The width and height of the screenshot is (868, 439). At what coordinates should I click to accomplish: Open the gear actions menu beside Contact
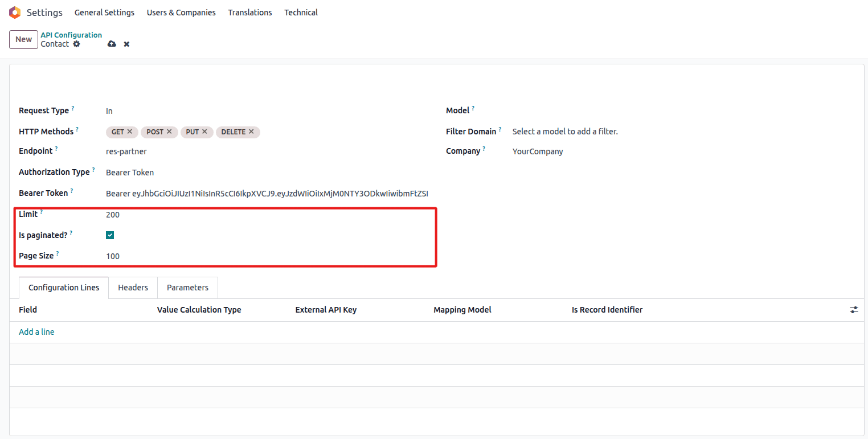click(77, 44)
